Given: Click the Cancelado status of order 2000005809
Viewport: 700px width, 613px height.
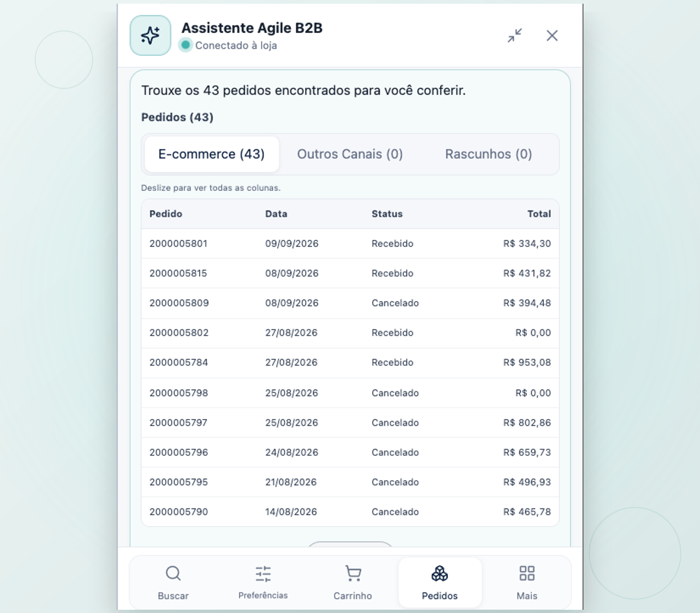Looking at the screenshot, I should (x=395, y=303).
